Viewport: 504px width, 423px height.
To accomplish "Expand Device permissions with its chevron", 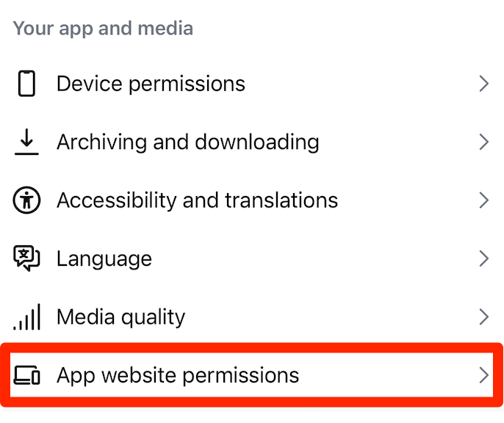I will pos(483,84).
